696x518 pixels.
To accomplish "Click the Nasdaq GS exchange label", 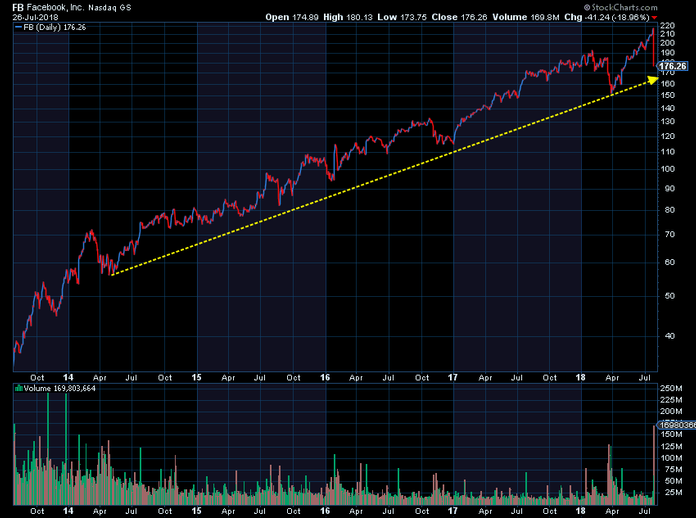I will click(x=110, y=8).
